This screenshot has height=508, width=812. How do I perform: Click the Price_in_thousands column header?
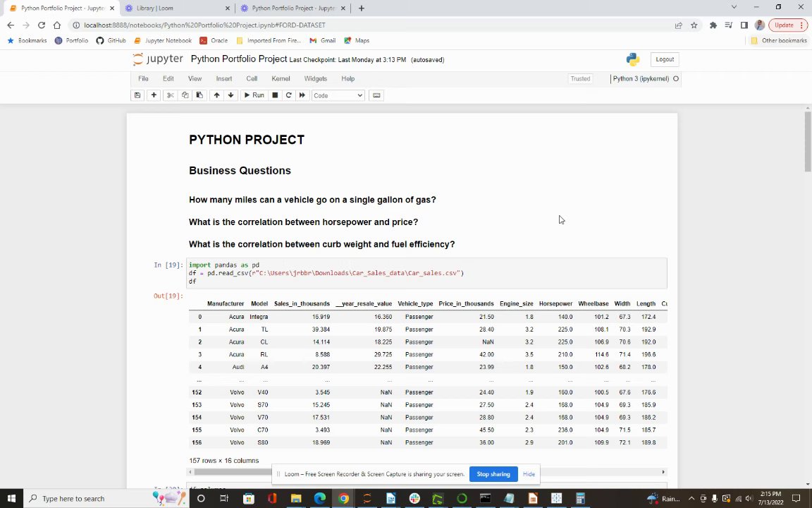[466, 304]
